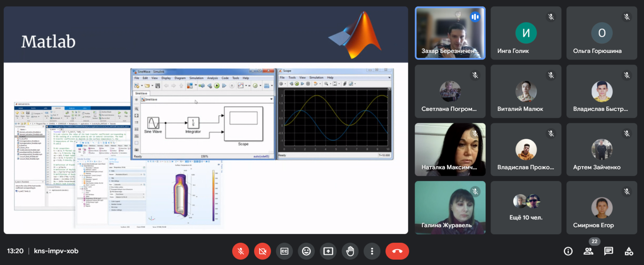Open the Diagram menu in Simulink
This screenshot has height=265, width=644.
point(180,78)
